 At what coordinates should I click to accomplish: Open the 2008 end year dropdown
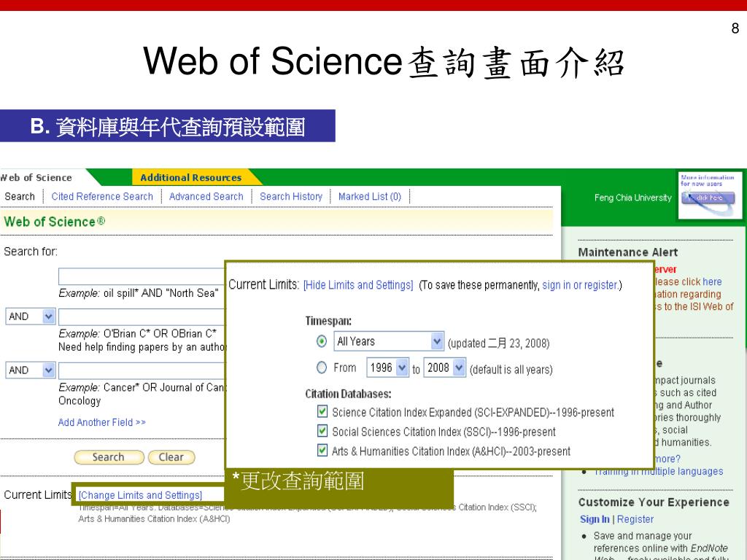pyautogui.click(x=444, y=367)
